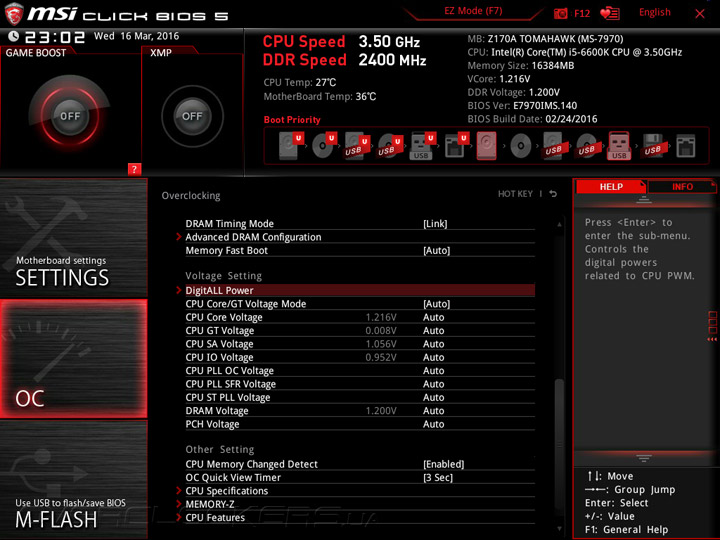Open the favorites heart icon

[610, 13]
